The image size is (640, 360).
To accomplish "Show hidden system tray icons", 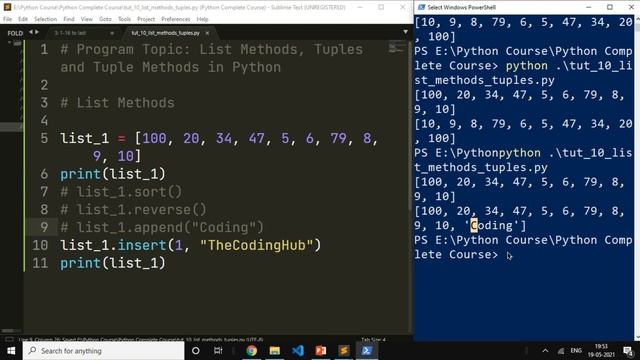I will pos(545,351).
